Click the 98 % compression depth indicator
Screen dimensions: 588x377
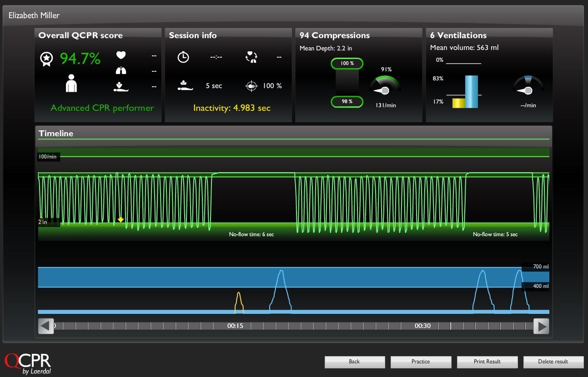[x=347, y=102]
